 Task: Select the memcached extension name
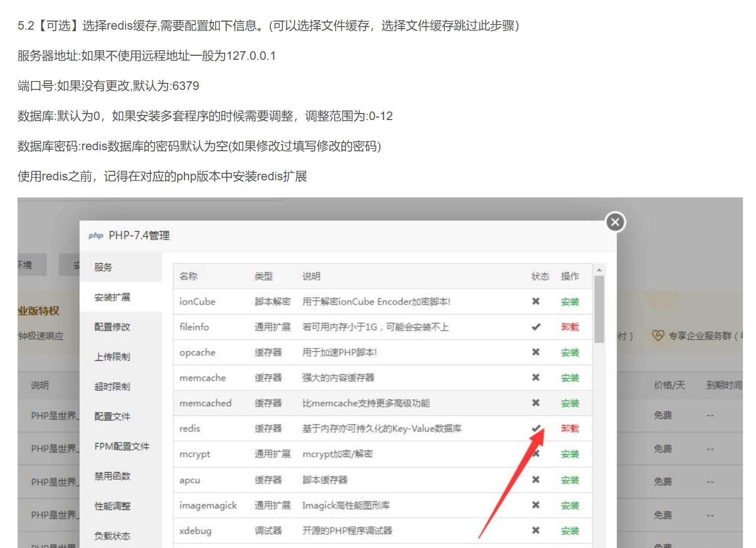coord(205,403)
